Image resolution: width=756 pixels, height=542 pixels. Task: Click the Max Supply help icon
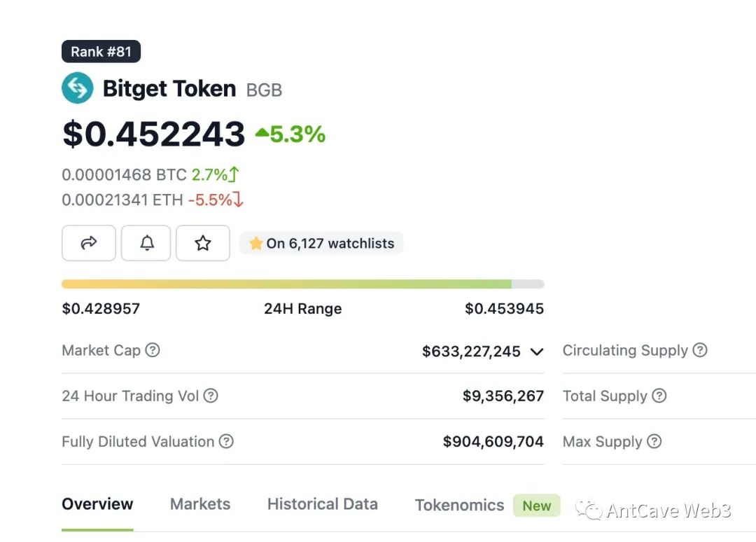[654, 441]
